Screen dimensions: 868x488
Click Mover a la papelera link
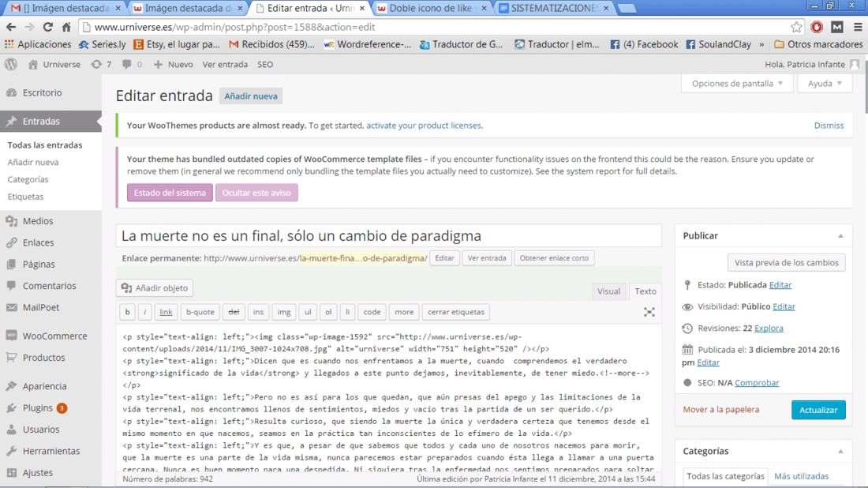(x=720, y=409)
